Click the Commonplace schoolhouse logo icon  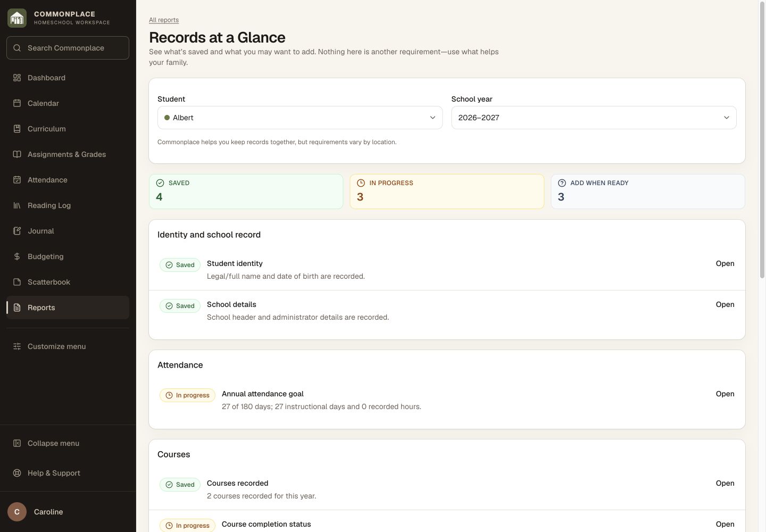tap(17, 18)
